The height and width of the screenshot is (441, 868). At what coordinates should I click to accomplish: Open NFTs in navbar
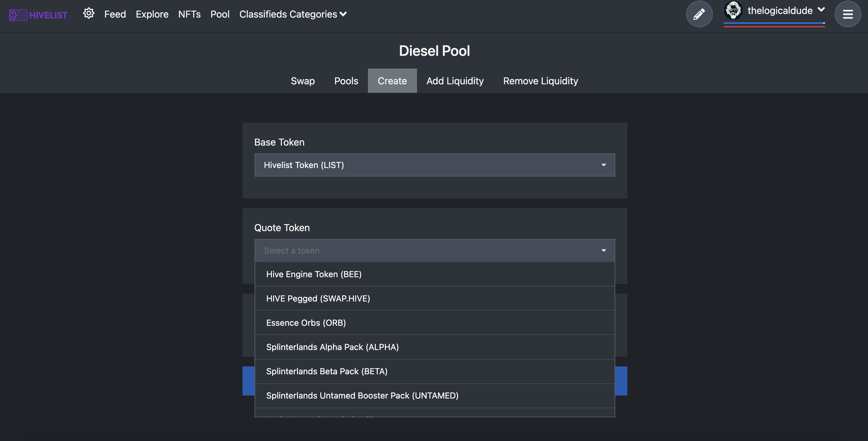[x=189, y=14]
